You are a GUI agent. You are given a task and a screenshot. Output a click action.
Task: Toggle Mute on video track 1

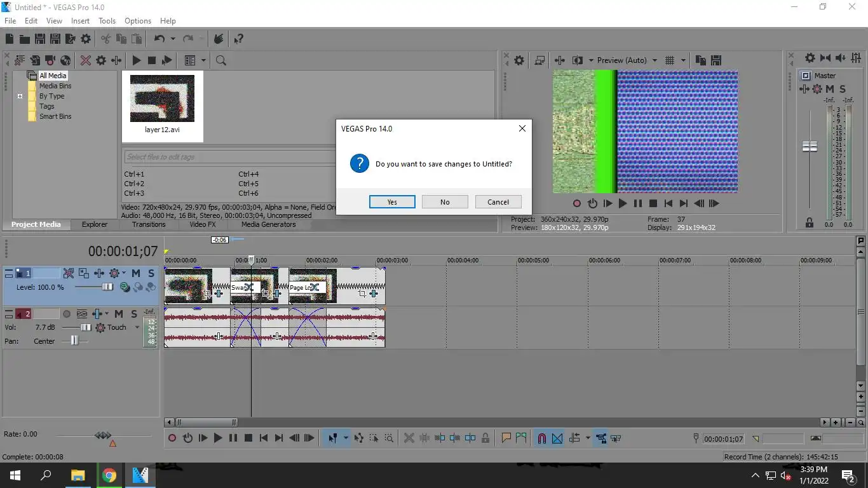[136, 273]
